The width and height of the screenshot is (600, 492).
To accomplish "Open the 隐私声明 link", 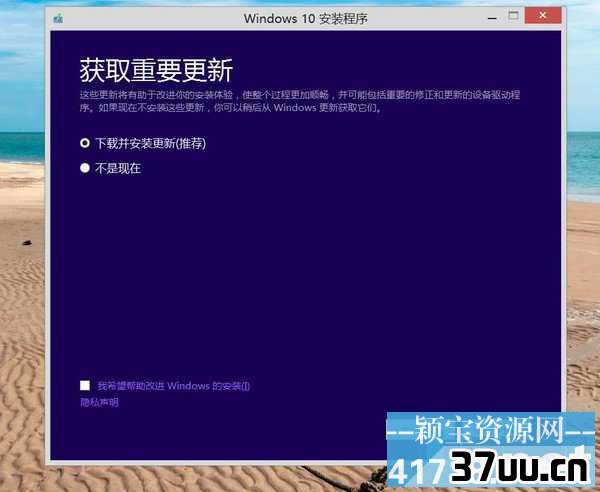I will tap(99, 402).
